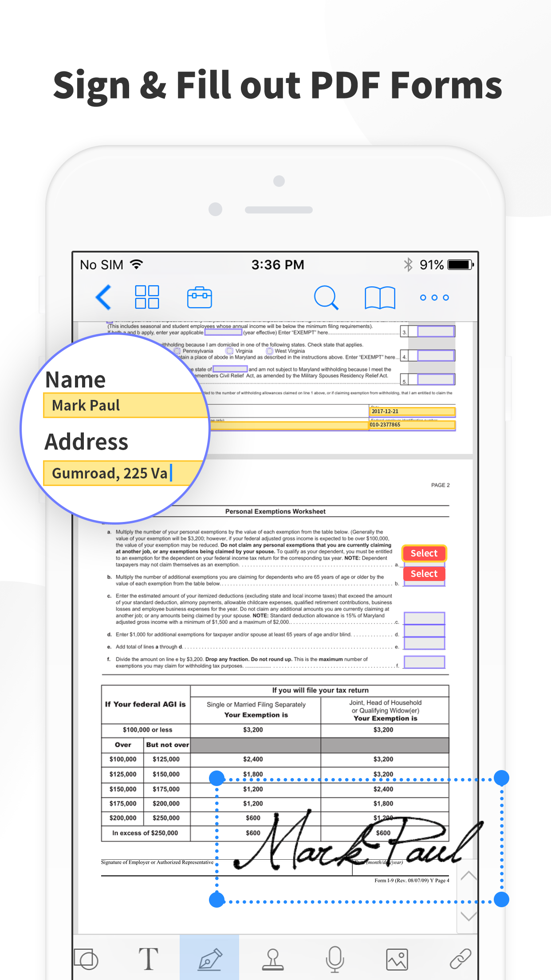Image resolution: width=551 pixels, height=980 pixels.
Task: Select the pen signature tool
Action: [x=209, y=959]
